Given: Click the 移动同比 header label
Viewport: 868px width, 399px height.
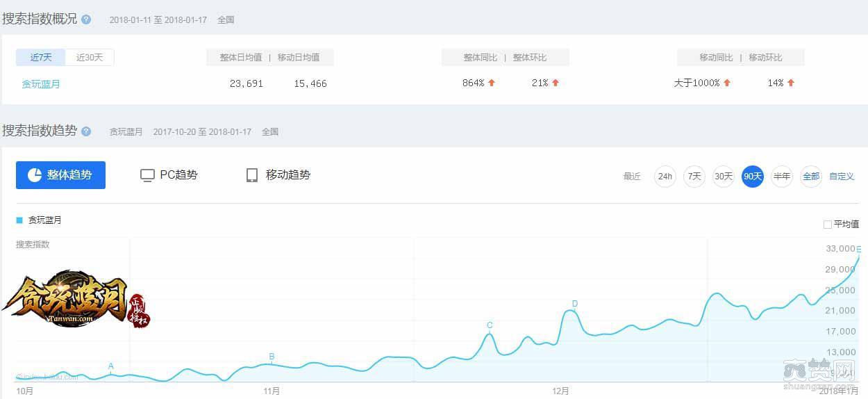Looking at the screenshot, I should point(716,58).
